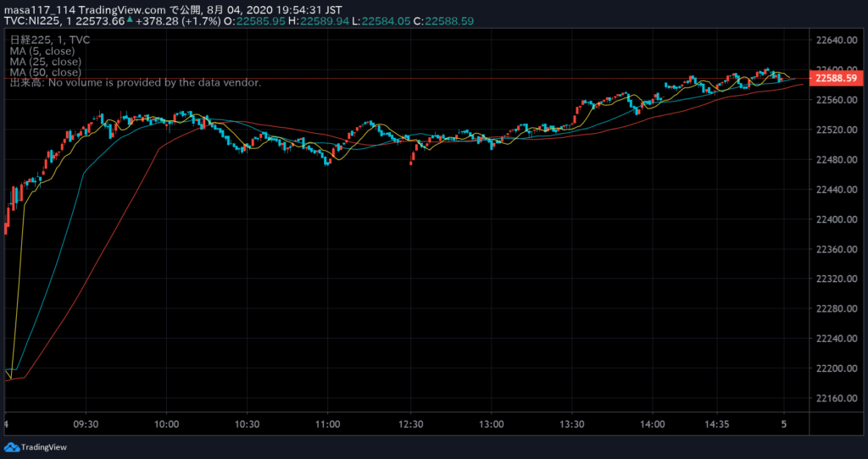
Task: Click the 22200.00 price axis label
Action: (x=837, y=368)
